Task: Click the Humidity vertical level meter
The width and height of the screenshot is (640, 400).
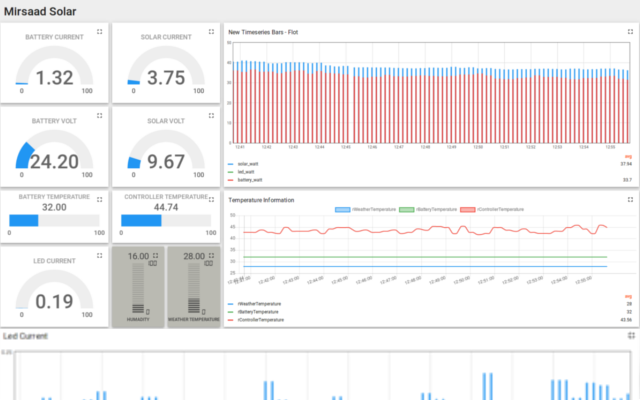Action: pyautogui.click(x=138, y=288)
